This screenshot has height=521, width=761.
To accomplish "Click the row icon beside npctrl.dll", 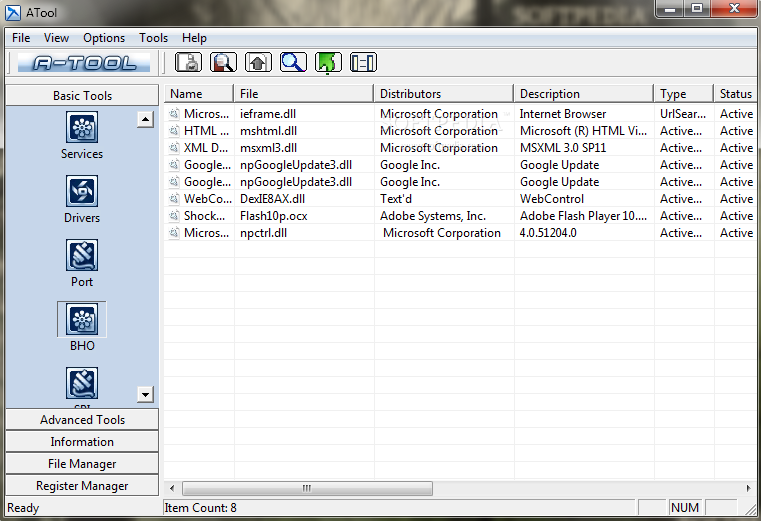I will 174,233.
